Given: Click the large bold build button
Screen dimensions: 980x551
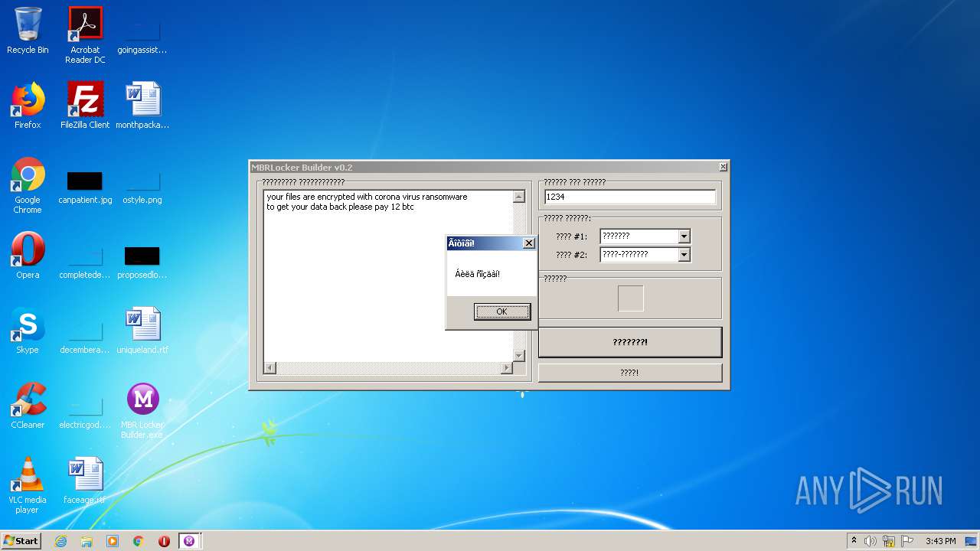Looking at the screenshot, I should pyautogui.click(x=630, y=342).
